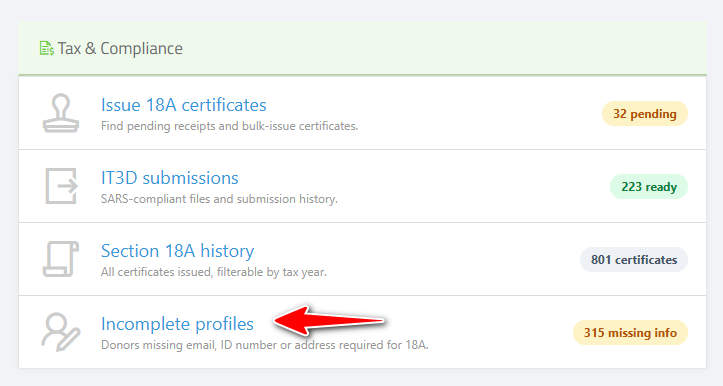Click the 315 missing info badge
Screen dimensions: 723x386
click(x=630, y=333)
